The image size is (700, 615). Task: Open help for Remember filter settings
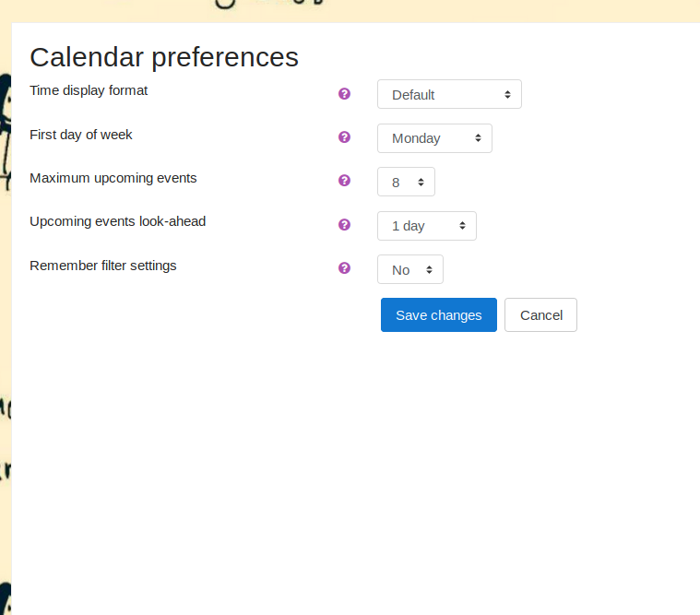344,267
